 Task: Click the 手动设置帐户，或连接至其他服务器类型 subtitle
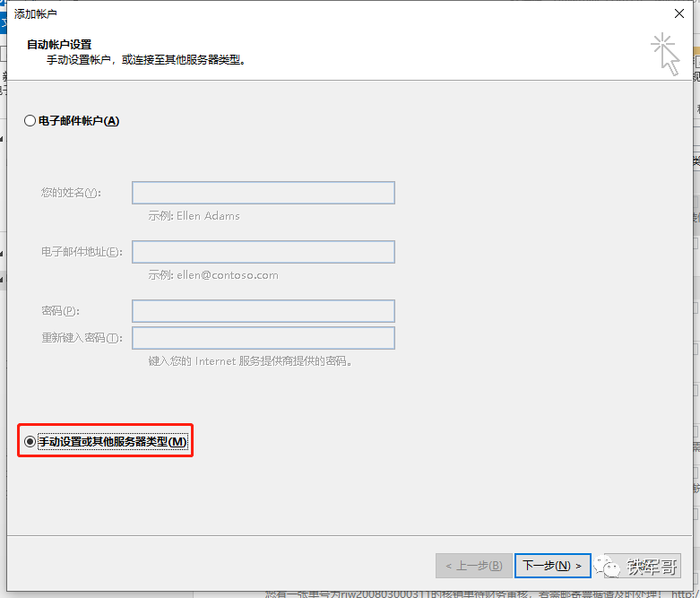click(146, 60)
